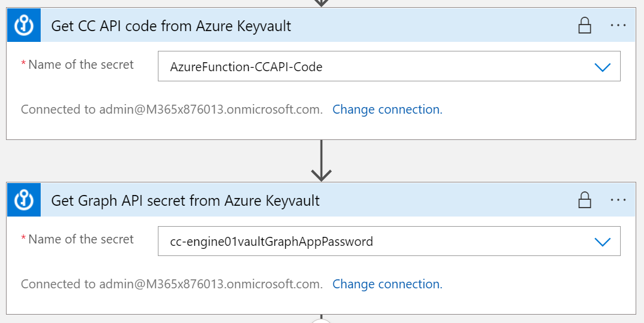
Task: Collapse the "Get CC API code from Azure Keyvault" header
Action: pyautogui.click(x=172, y=26)
